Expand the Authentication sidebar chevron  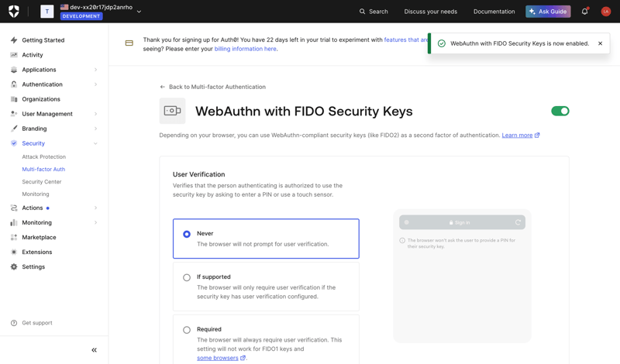pos(95,84)
